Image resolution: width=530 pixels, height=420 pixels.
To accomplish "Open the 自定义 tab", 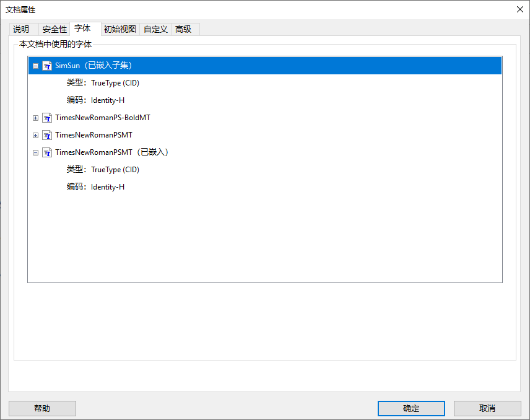I will click(155, 29).
